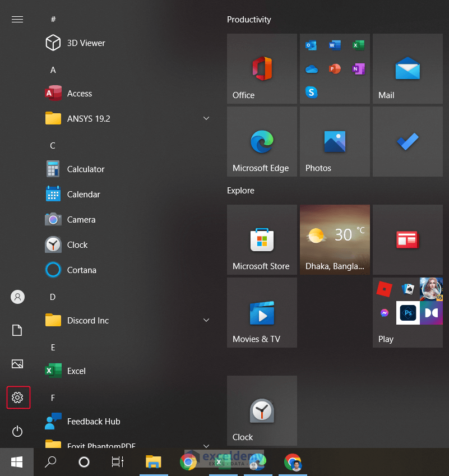The width and height of the screenshot is (449, 476).
Task: Click the Windows Start button
Action: click(17, 462)
